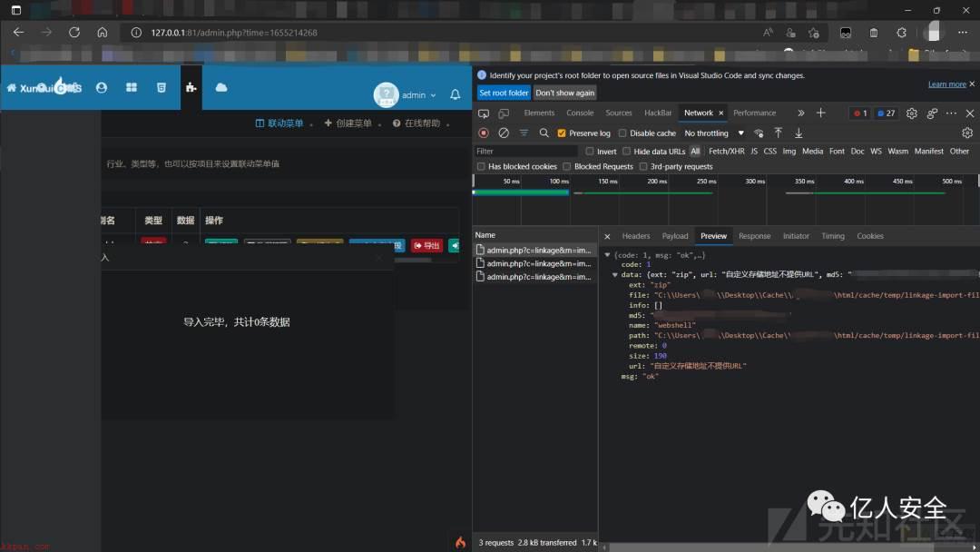The width and height of the screenshot is (980, 552).
Task: Check 3rd-party requests checkbox
Action: pyautogui.click(x=643, y=167)
